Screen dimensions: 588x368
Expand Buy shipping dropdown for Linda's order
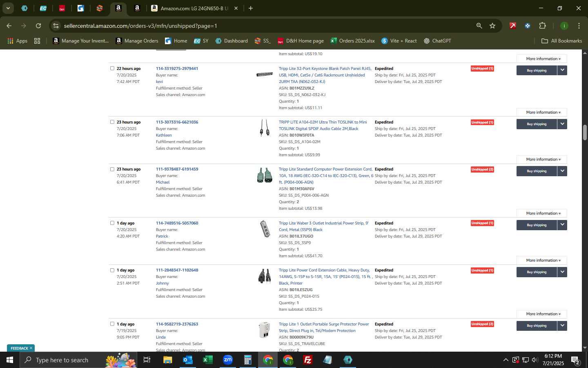(x=562, y=325)
